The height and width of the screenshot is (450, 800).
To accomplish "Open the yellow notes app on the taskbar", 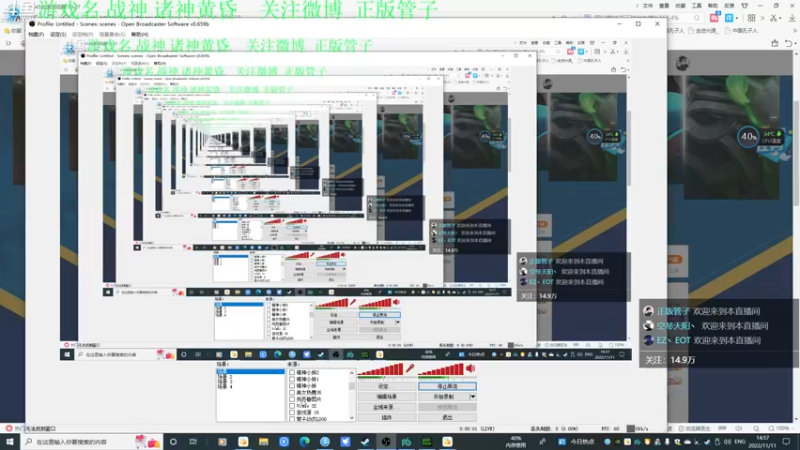I will point(447,442).
